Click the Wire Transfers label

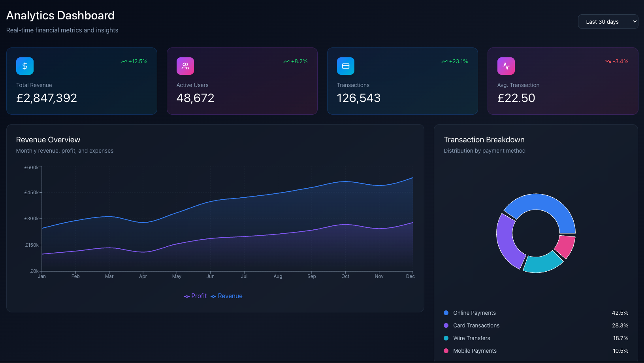click(x=471, y=338)
